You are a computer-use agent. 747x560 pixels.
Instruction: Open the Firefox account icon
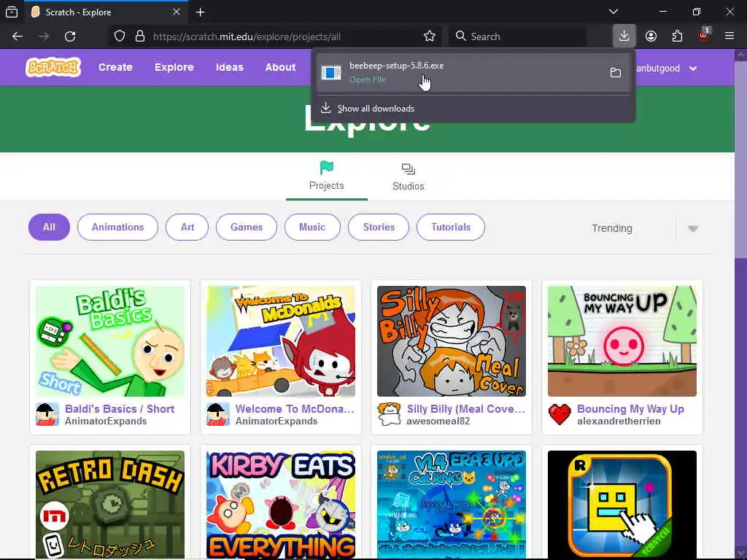tap(651, 36)
